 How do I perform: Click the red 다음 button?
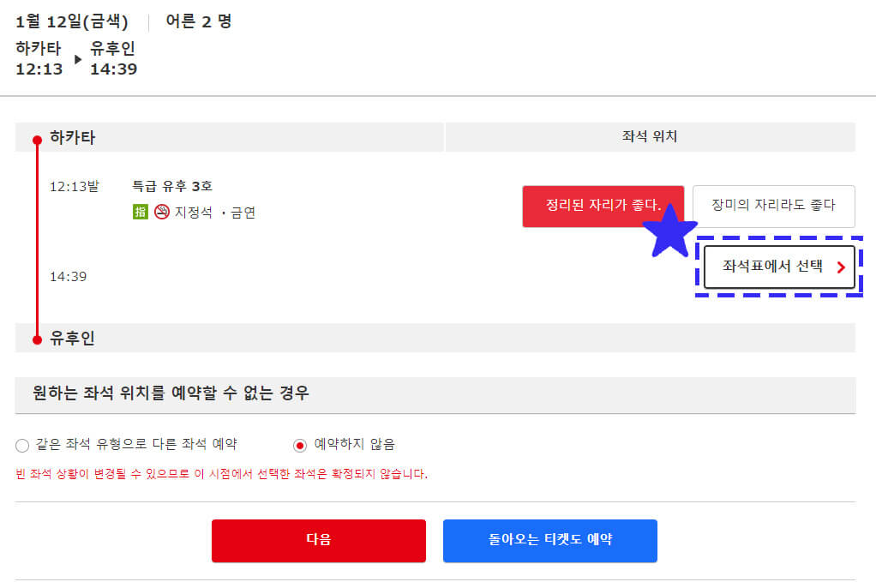click(x=319, y=541)
